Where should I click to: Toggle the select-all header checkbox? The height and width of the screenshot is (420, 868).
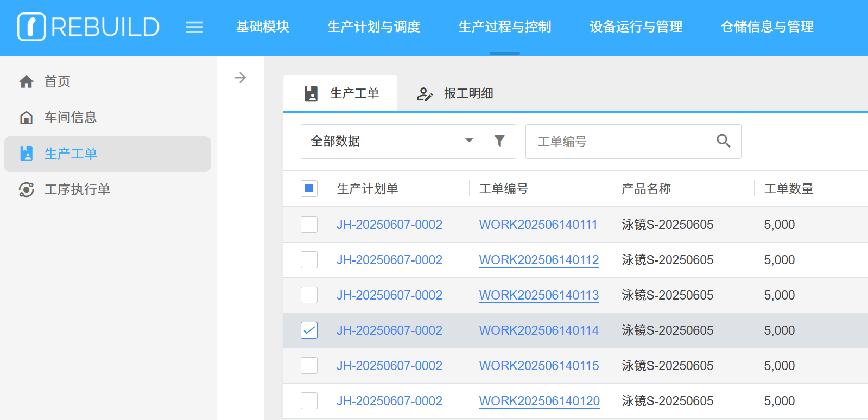click(309, 189)
